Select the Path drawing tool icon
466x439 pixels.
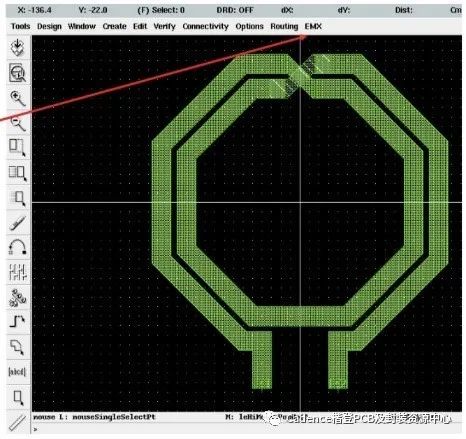tap(17, 322)
